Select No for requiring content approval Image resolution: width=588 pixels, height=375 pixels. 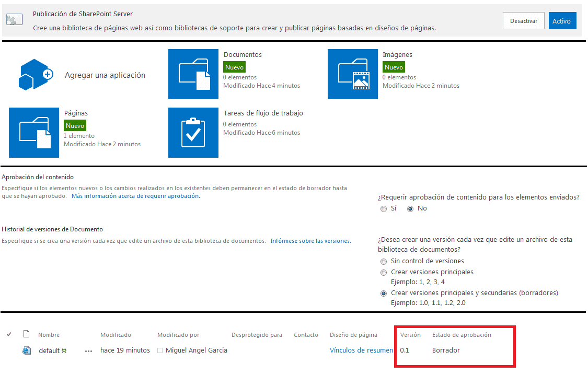(x=410, y=209)
